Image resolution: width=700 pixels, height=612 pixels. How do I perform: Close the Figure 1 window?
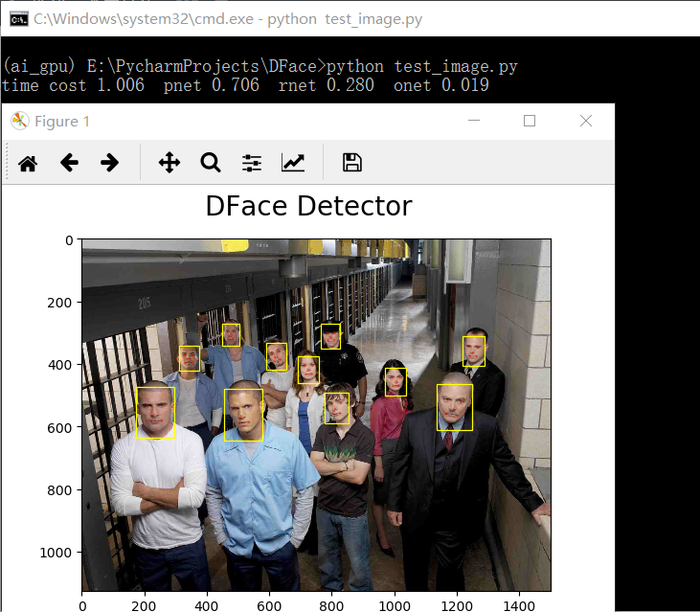(586, 121)
